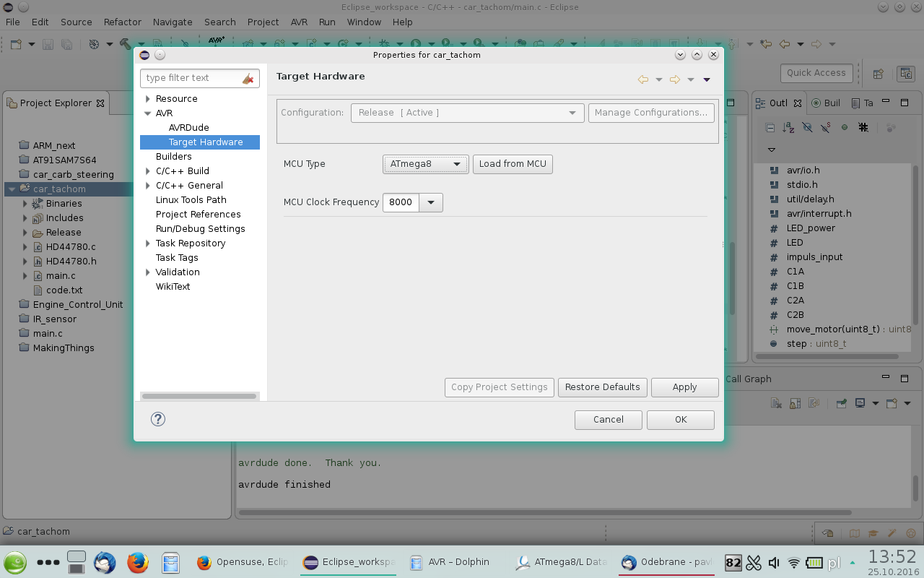Open the Wi-Fi network tray icon

coord(794,563)
